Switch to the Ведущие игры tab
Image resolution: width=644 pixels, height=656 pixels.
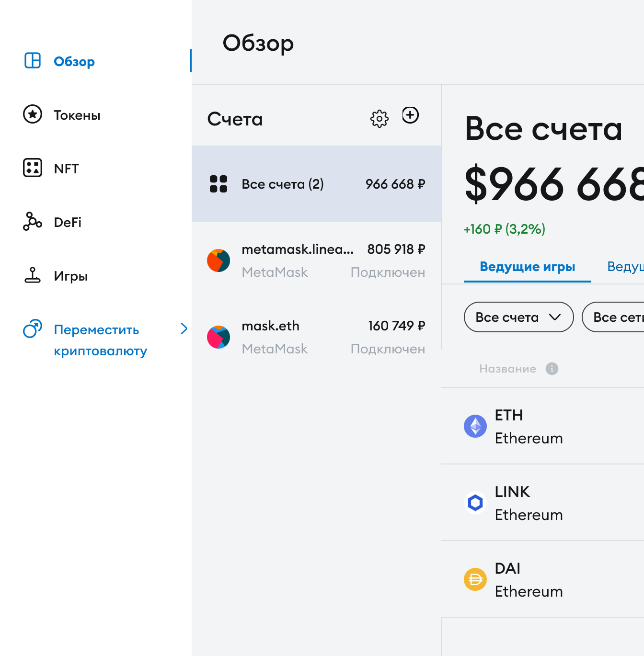tap(528, 267)
